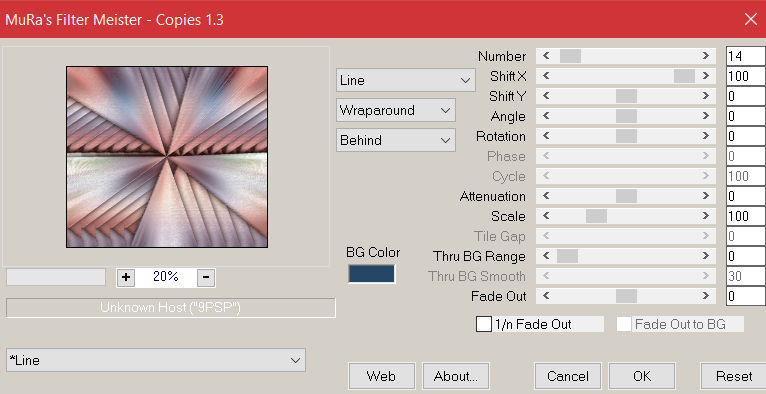Click right arrow of Number slider
This screenshot has width=766, height=394.
click(705, 56)
